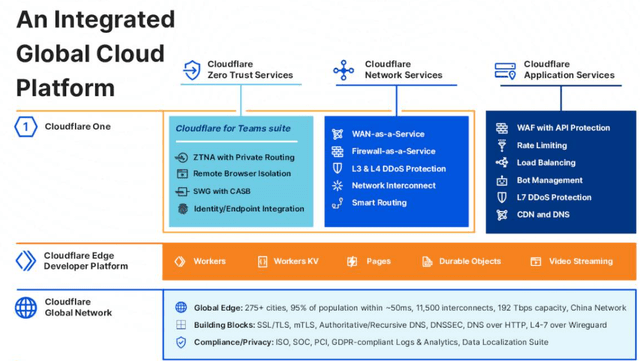Click the Cloudflare One hexagon icon
The width and height of the screenshot is (640, 361).
tap(26, 127)
